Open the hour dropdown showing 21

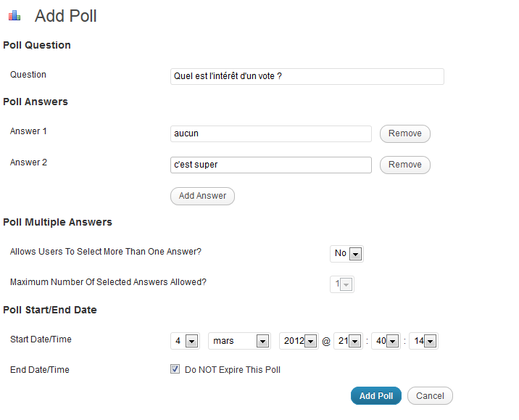[x=348, y=341]
